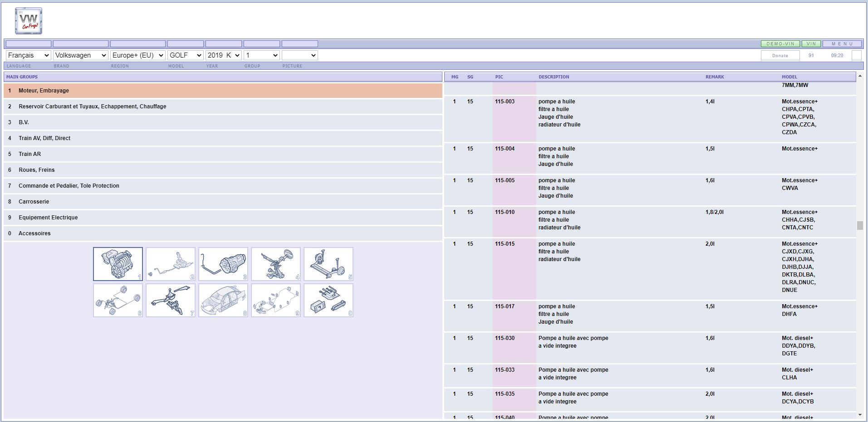The image size is (868, 422).
Task: Open picture 115-010 in the parts list
Action: pos(505,212)
